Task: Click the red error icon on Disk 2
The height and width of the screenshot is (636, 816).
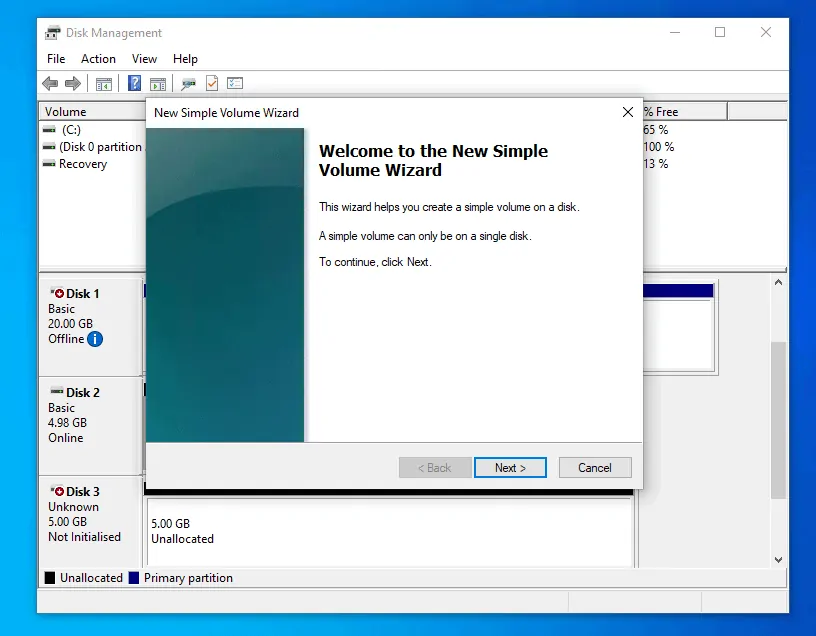Action: [58, 392]
